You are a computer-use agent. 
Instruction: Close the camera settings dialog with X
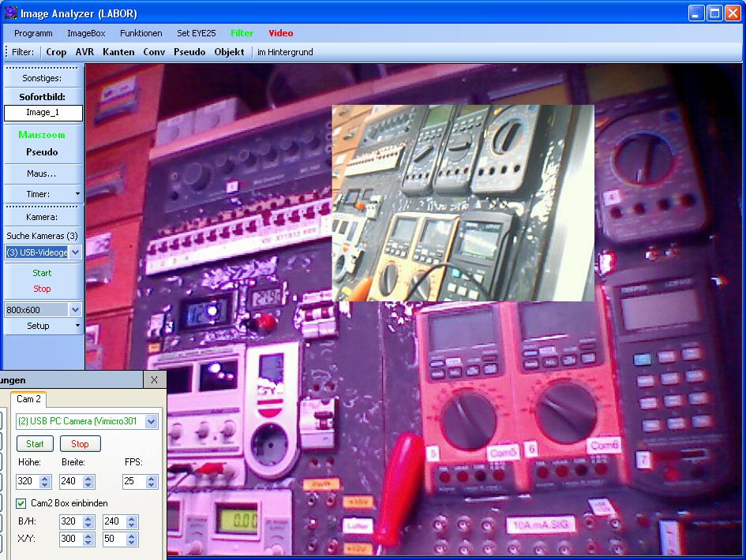coord(154,380)
